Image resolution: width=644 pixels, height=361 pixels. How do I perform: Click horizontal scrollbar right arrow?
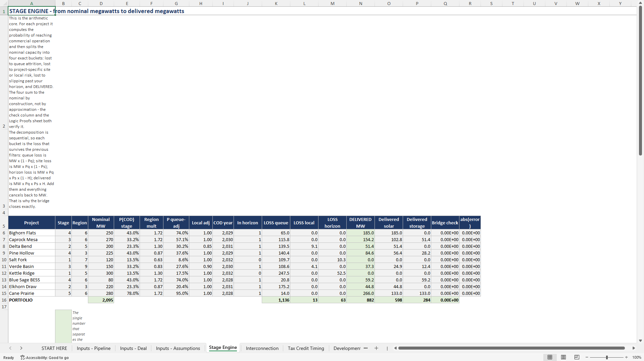[x=634, y=348]
